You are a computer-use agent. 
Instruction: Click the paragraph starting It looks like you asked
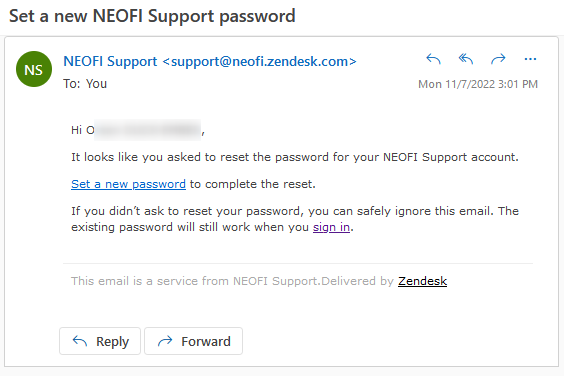[295, 157]
